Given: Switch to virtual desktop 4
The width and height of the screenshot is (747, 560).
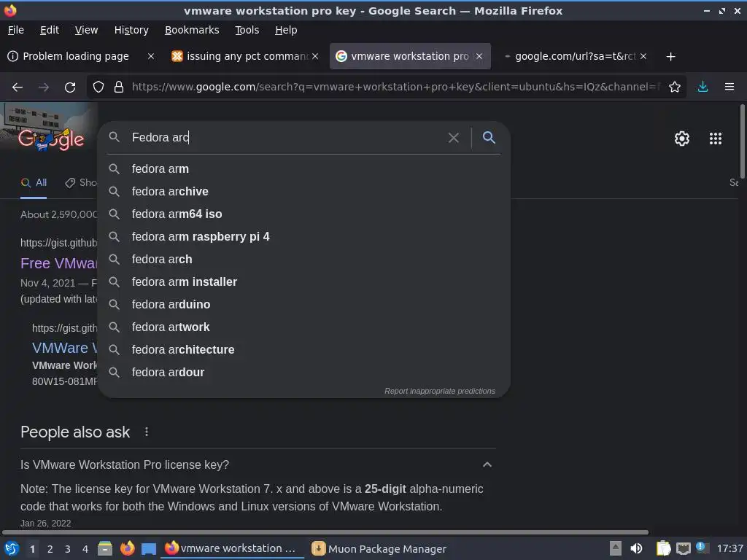Looking at the screenshot, I should pos(85,549).
